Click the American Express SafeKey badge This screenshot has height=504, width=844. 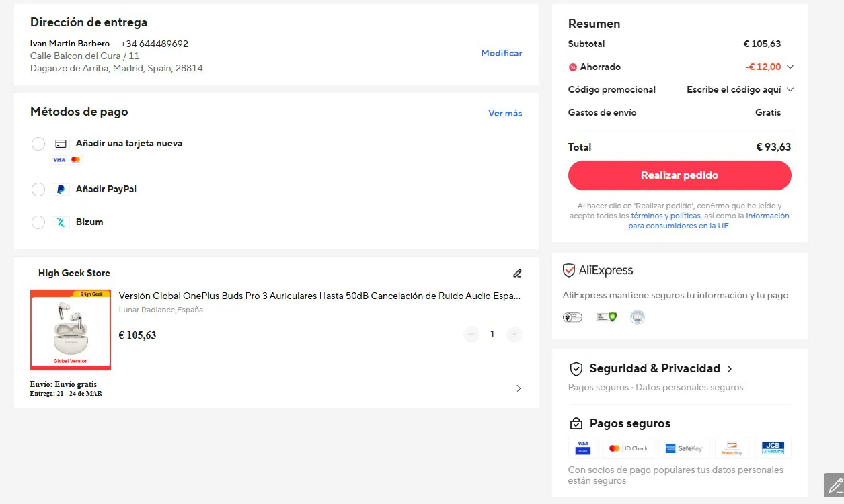coord(683,448)
